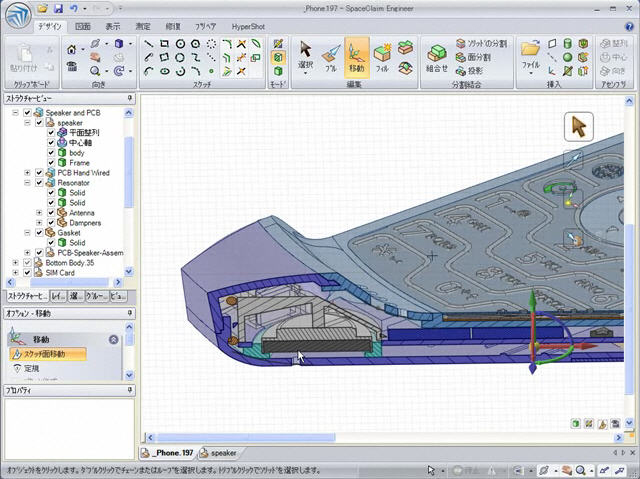Viewport: 640px width, 479px height.
Task: Click the Split Solid (ソリッドの分割) button
Action: click(480, 44)
